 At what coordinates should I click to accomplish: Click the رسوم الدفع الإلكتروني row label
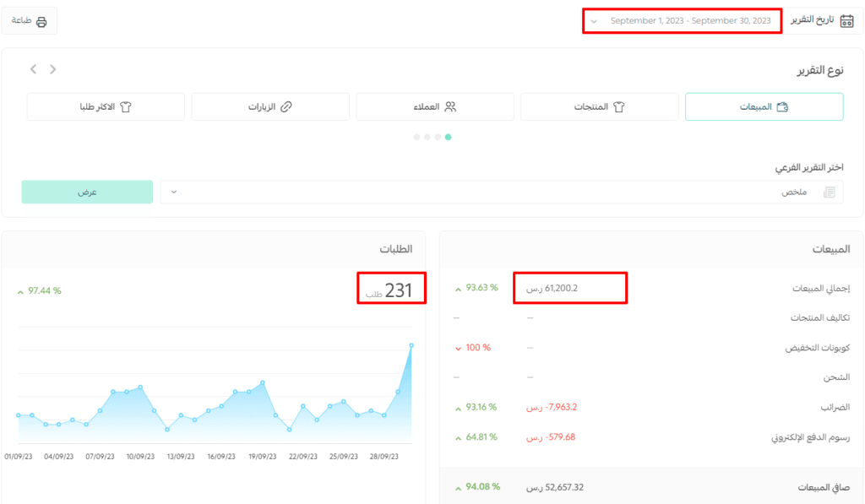tap(810, 437)
